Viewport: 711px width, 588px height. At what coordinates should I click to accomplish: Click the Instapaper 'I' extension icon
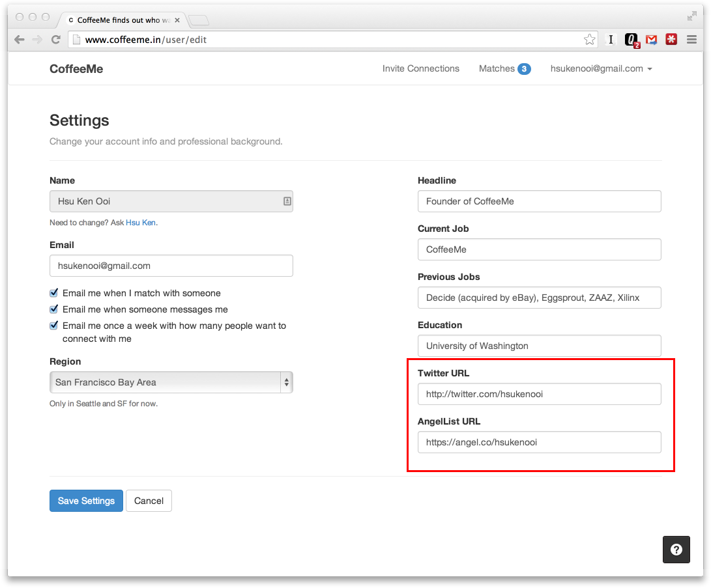[x=611, y=40]
